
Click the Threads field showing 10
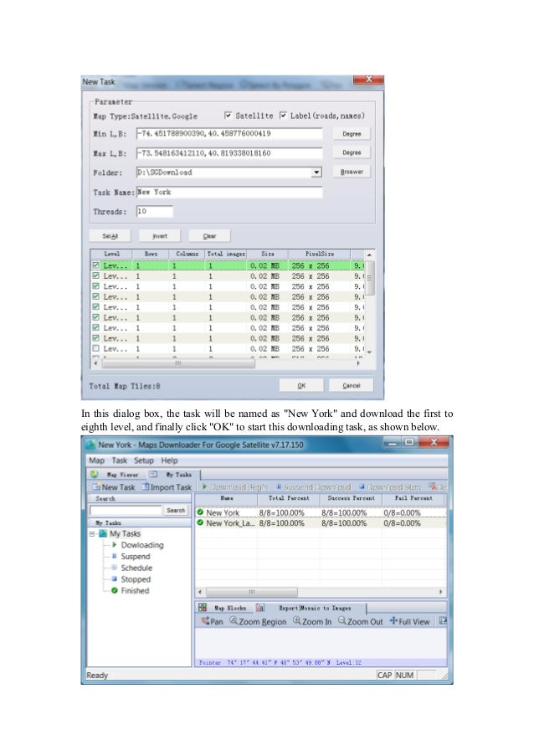pos(154,211)
